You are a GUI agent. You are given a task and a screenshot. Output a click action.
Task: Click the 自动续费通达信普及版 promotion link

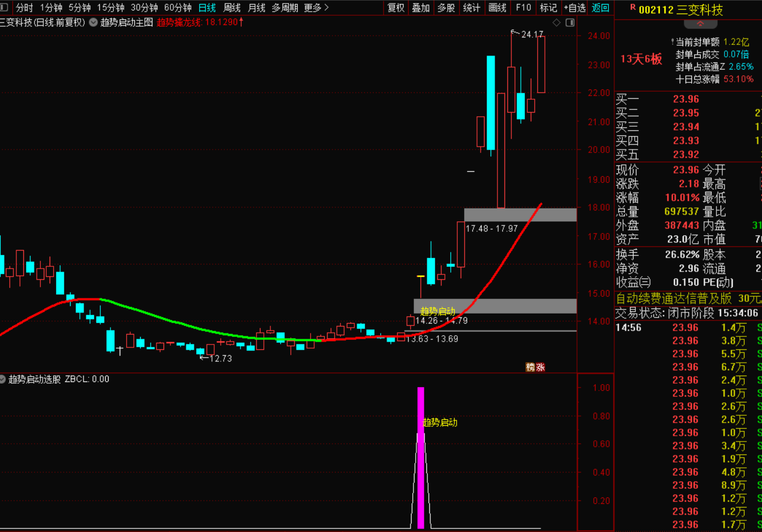click(673, 298)
